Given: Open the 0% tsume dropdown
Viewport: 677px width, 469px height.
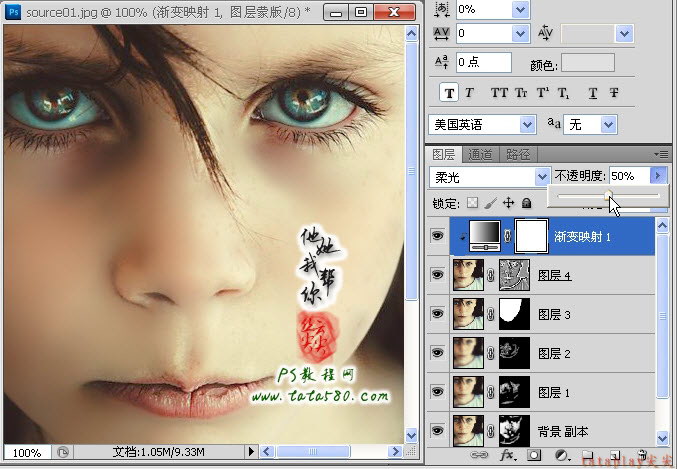Looking at the screenshot, I should 521,9.
